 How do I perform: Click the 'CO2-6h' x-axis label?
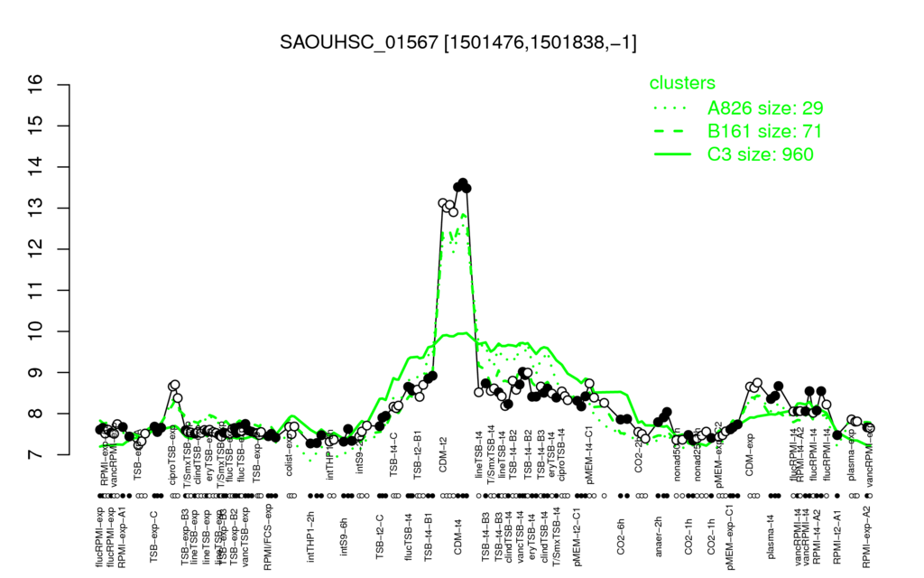pyautogui.click(x=620, y=536)
